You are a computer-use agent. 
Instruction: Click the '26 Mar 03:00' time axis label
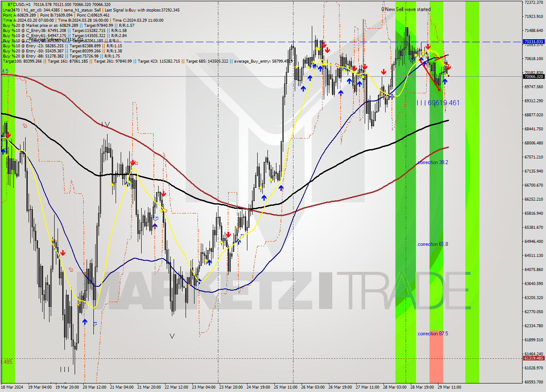point(313,387)
